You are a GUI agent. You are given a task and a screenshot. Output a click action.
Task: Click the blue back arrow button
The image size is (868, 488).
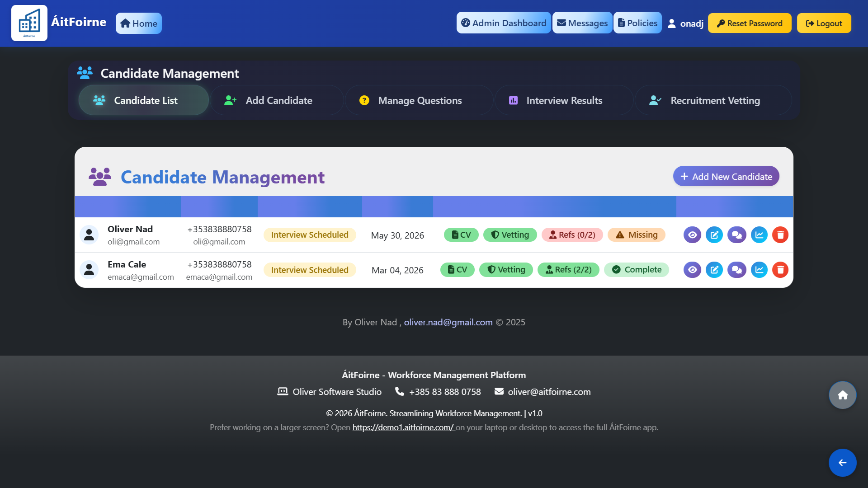(842, 463)
